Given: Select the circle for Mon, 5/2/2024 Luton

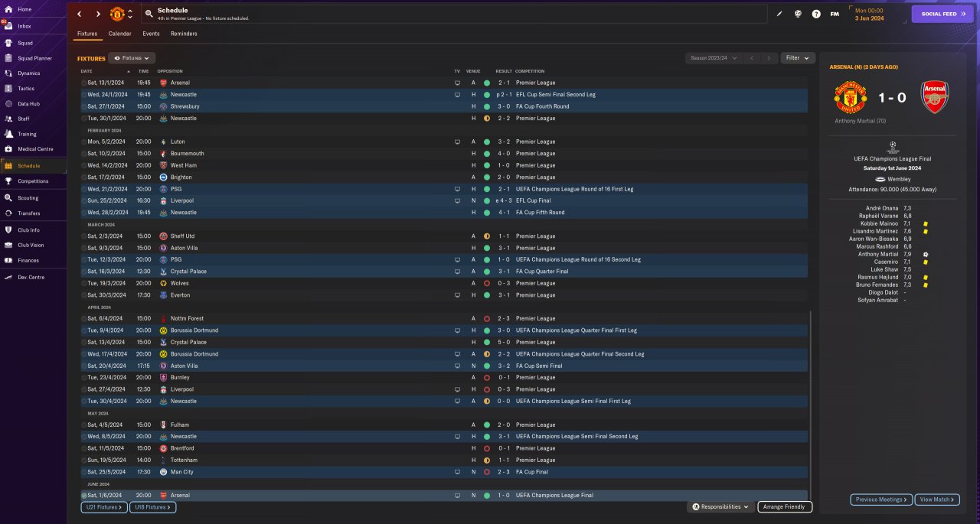Looking at the screenshot, I should click(84, 142).
